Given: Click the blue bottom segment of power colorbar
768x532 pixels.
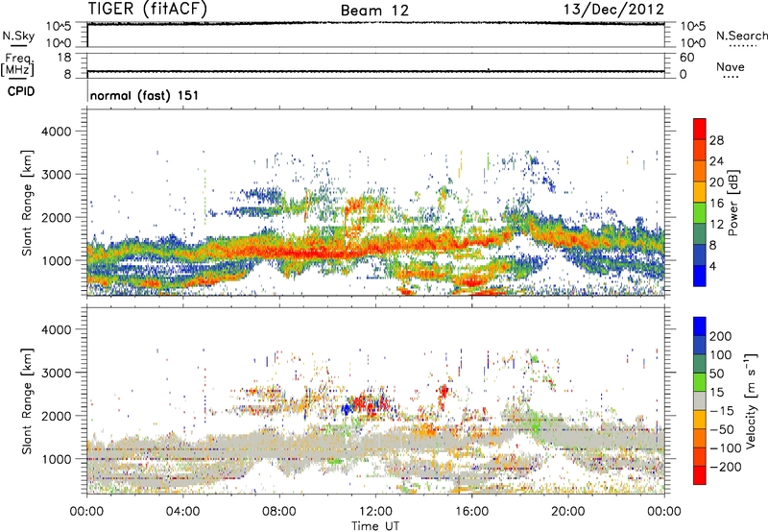Looking at the screenshot, I should (x=700, y=276).
